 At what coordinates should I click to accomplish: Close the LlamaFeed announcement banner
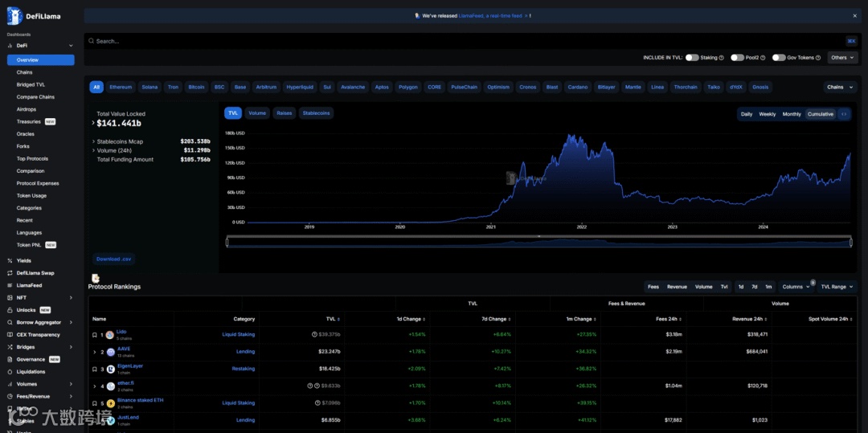(854, 16)
